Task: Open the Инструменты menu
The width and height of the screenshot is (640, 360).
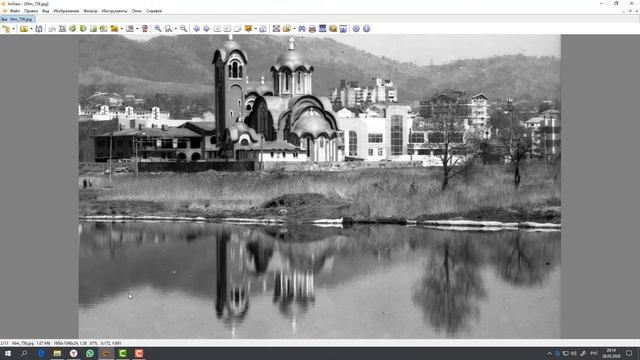Action: pyautogui.click(x=114, y=11)
